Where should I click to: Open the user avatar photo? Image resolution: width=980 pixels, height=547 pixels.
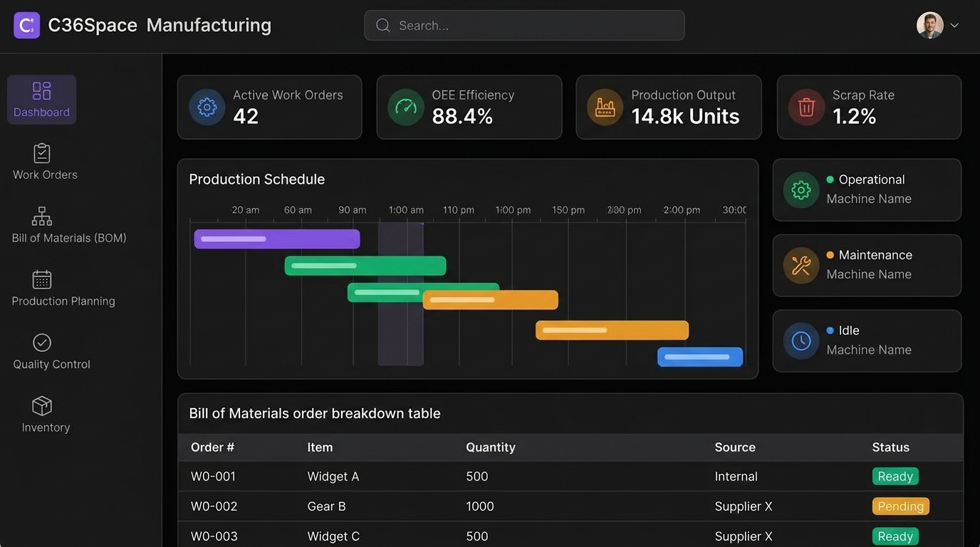click(x=930, y=26)
